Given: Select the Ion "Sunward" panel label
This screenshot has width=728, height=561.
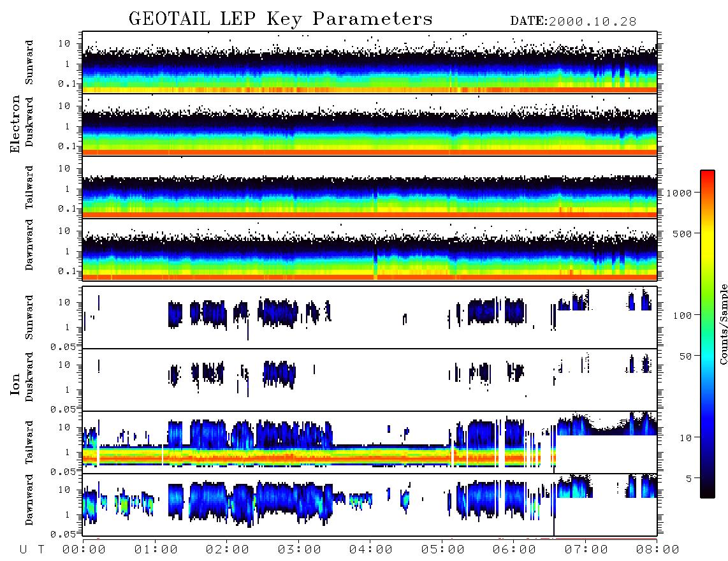Looking at the screenshot, I should point(29,317).
